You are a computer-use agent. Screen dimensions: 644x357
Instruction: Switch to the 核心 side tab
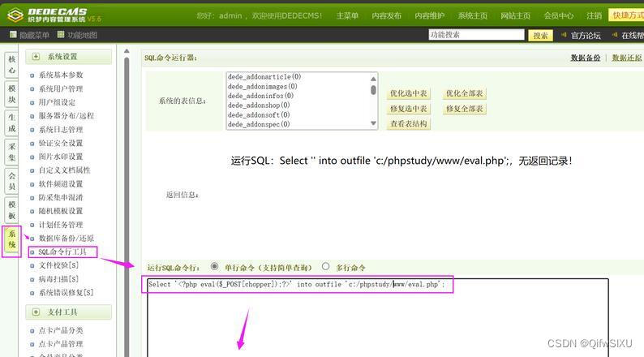[x=11, y=65]
